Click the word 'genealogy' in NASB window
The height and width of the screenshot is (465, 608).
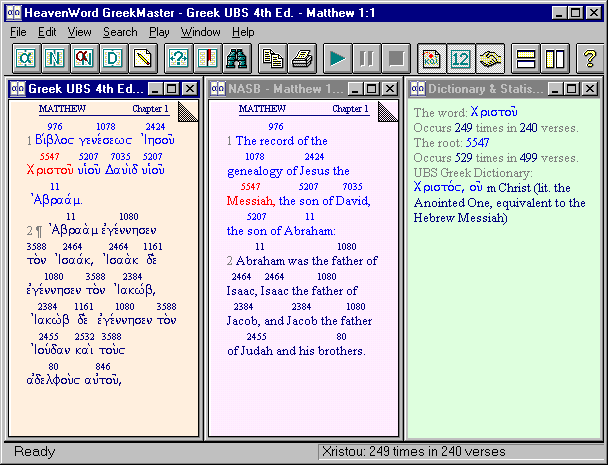coord(255,171)
